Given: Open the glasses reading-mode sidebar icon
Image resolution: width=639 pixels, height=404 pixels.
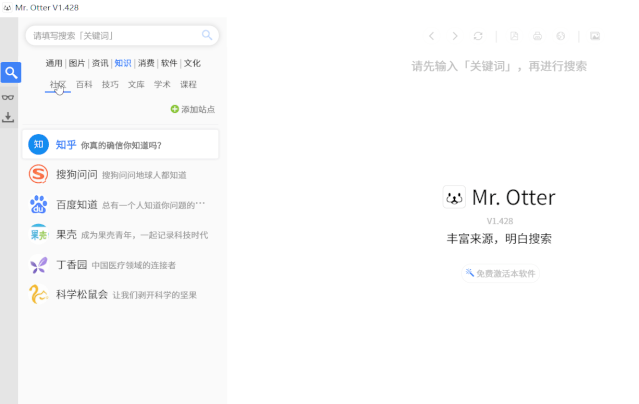Looking at the screenshot, I should click(x=8, y=97).
